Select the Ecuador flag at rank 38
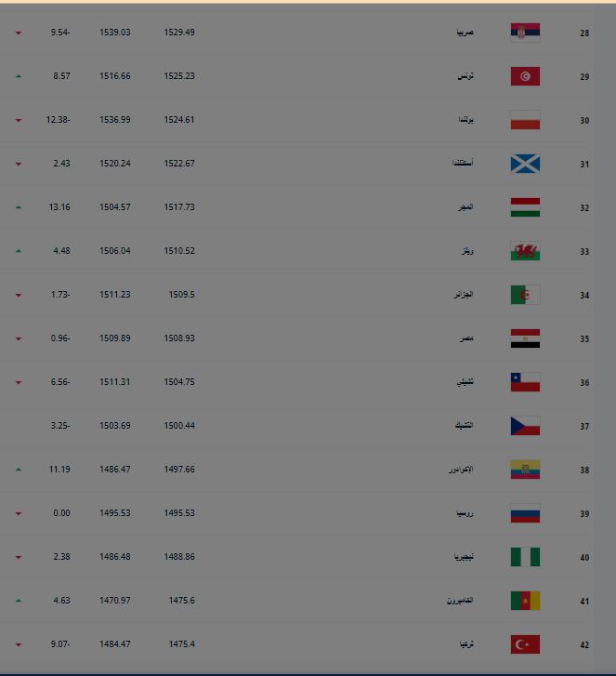 point(525,470)
